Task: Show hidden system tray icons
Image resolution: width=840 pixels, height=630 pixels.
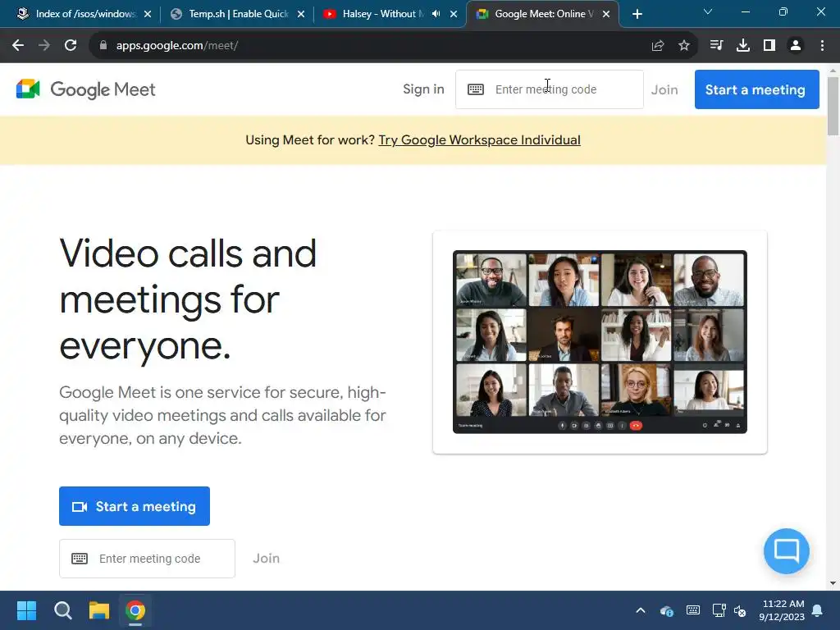Action: point(641,610)
